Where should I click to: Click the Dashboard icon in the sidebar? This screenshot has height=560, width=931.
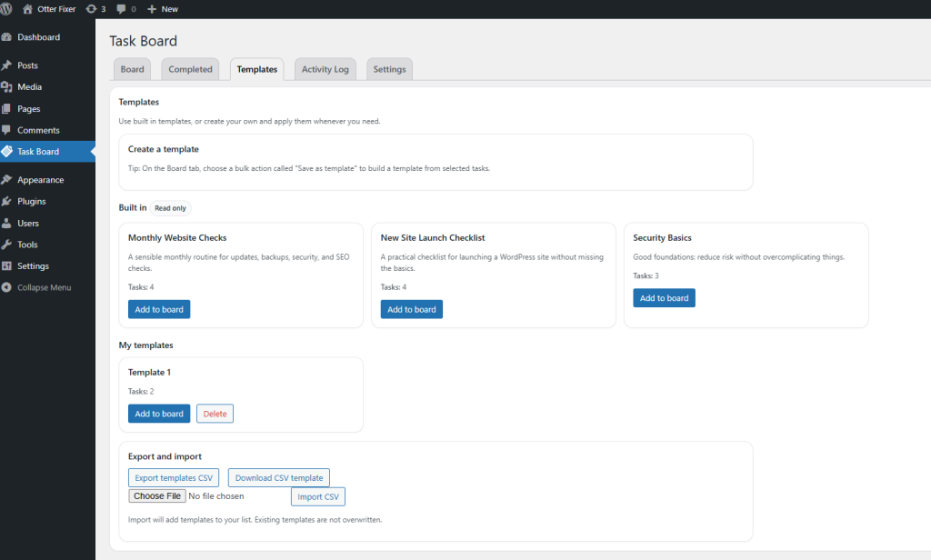coord(13,37)
